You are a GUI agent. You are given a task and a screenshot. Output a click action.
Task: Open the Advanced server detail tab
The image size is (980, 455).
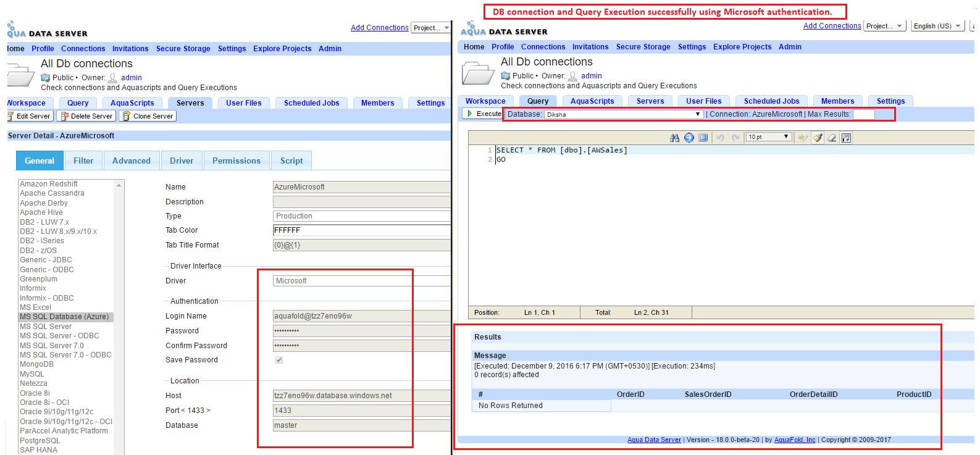pyautogui.click(x=132, y=161)
